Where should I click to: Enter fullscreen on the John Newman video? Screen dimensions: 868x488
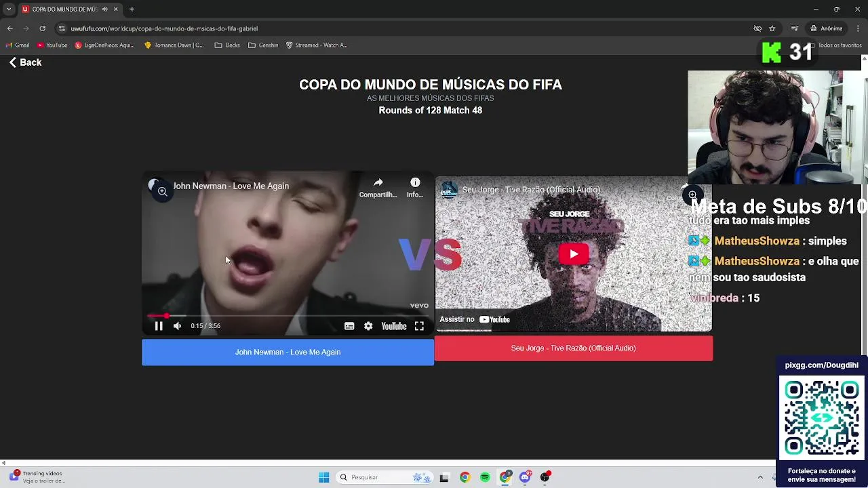[419, 326]
